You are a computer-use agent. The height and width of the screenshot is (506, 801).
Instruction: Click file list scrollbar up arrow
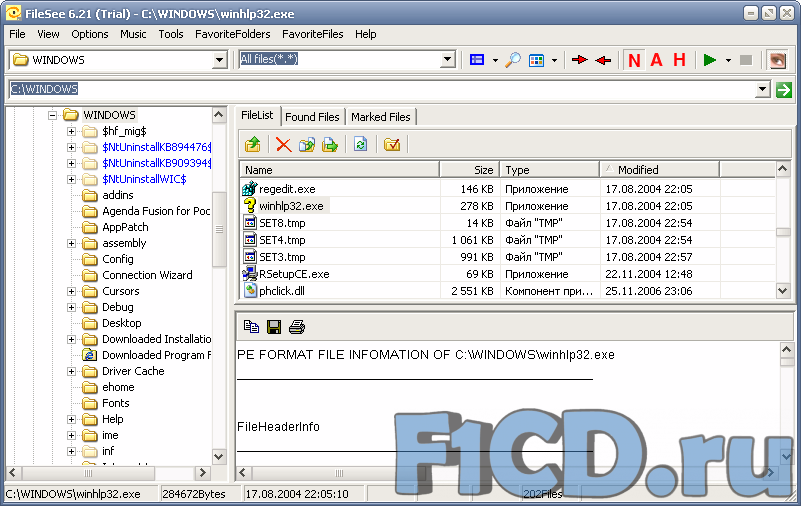pyautogui.click(x=783, y=169)
